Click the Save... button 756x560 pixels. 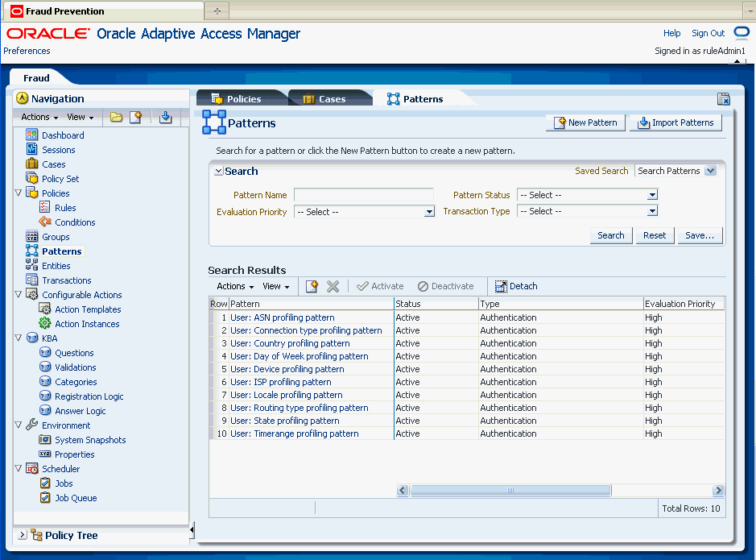pos(700,235)
